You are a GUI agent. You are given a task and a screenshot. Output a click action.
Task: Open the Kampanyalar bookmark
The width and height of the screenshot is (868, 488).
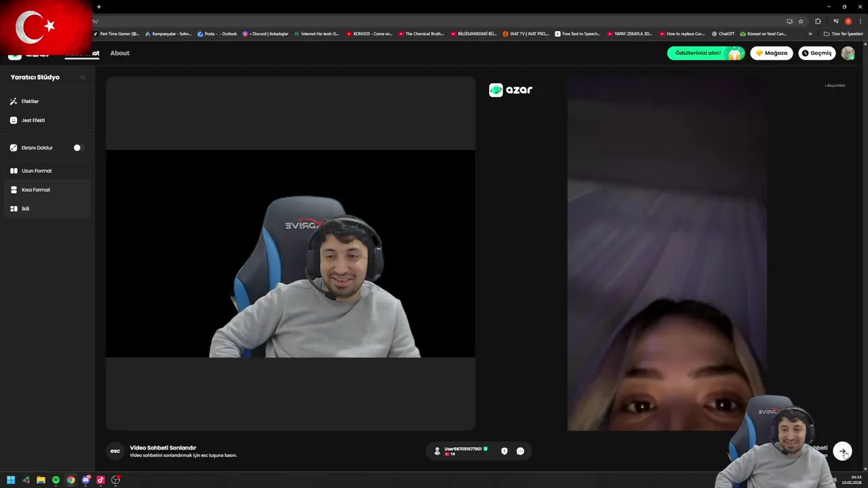click(168, 34)
